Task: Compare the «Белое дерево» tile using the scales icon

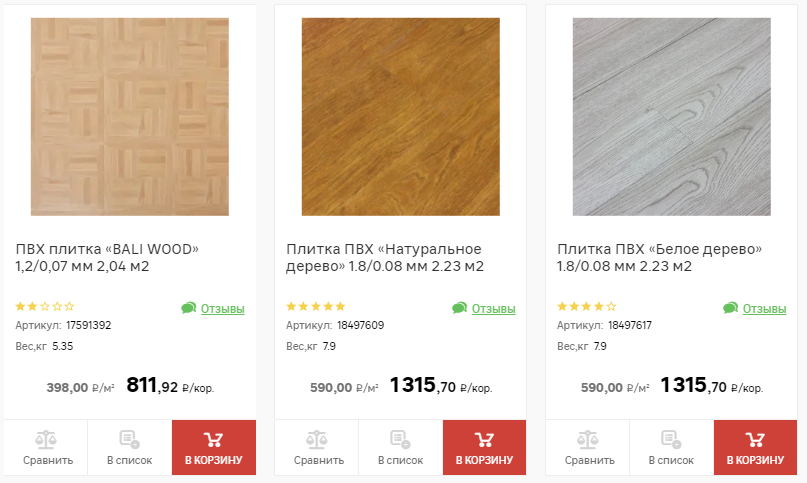Action: pyautogui.click(x=589, y=447)
